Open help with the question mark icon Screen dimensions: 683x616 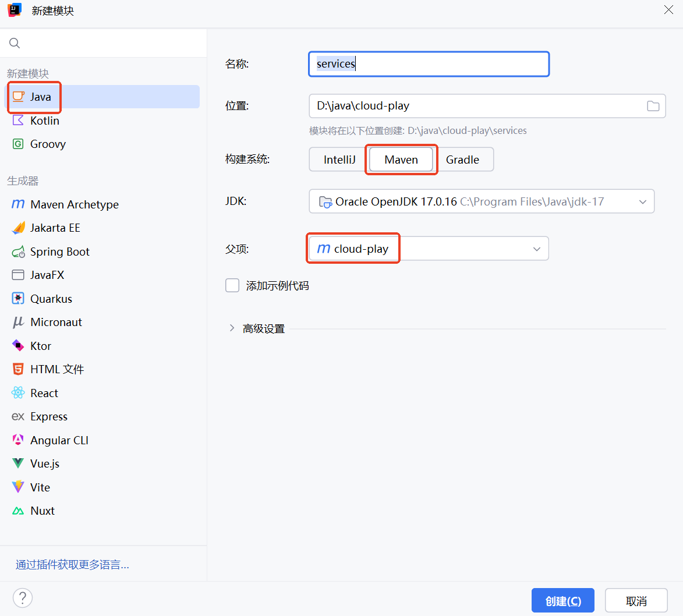point(23,598)
